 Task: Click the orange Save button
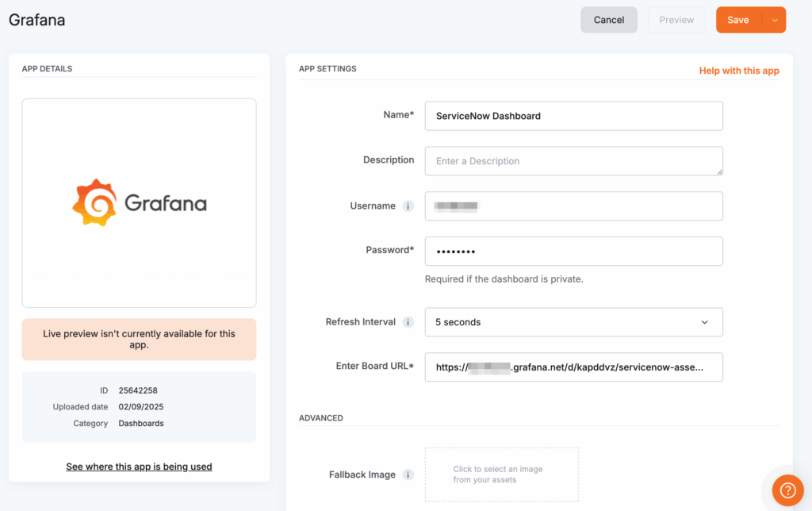[738, 19]
